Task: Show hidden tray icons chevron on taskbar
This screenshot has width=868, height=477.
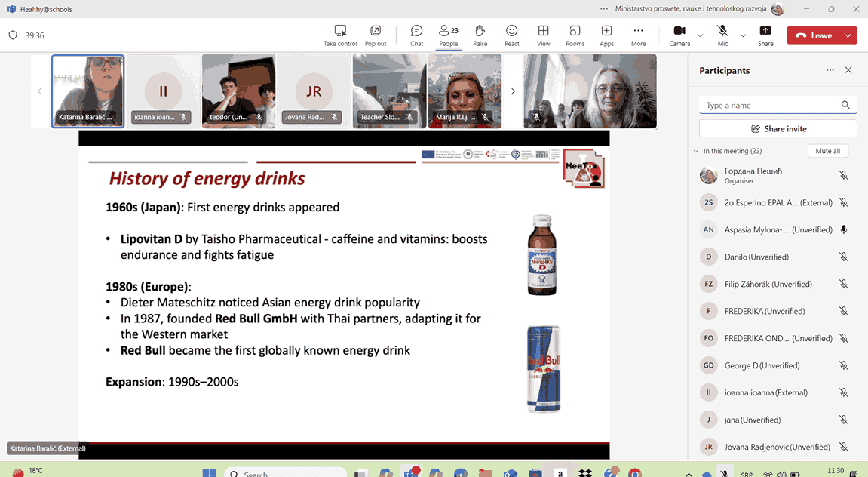Action: click(689, 474)
